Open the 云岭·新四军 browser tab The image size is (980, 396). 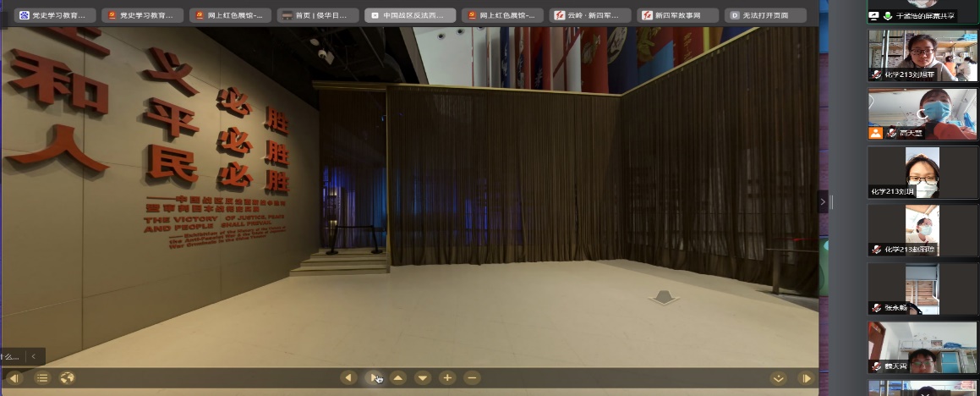click(x=589, y=15)
